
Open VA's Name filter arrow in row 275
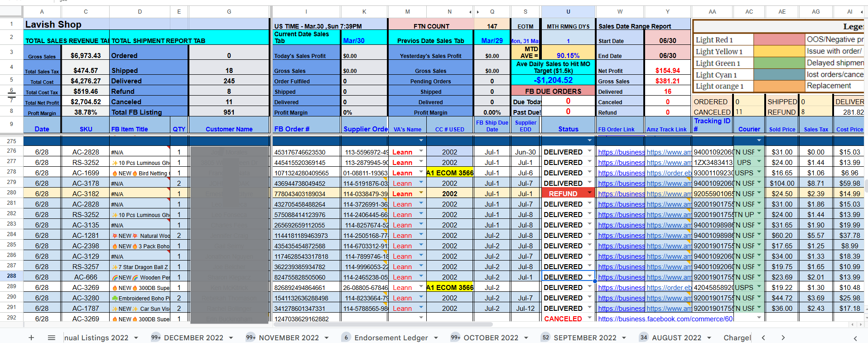click(421, 140)
